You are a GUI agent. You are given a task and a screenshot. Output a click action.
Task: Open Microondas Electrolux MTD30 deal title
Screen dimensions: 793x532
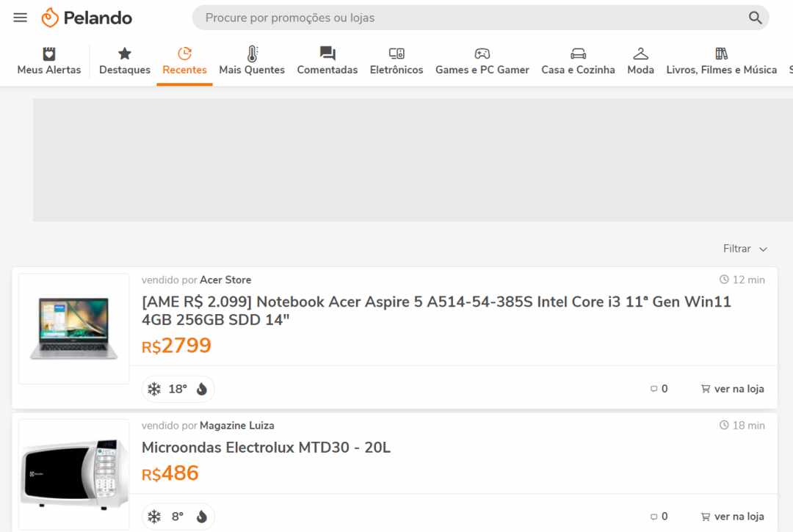coord(266,448)
